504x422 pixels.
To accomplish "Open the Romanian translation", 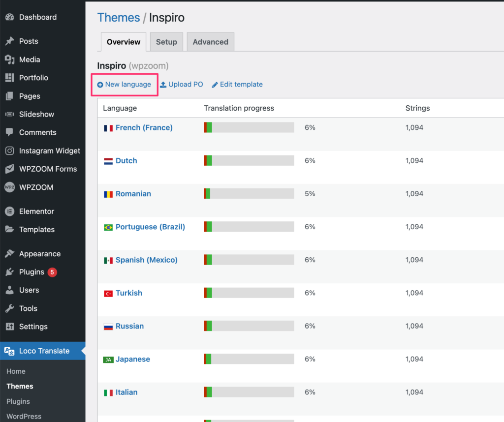I will tap(133, 194).
